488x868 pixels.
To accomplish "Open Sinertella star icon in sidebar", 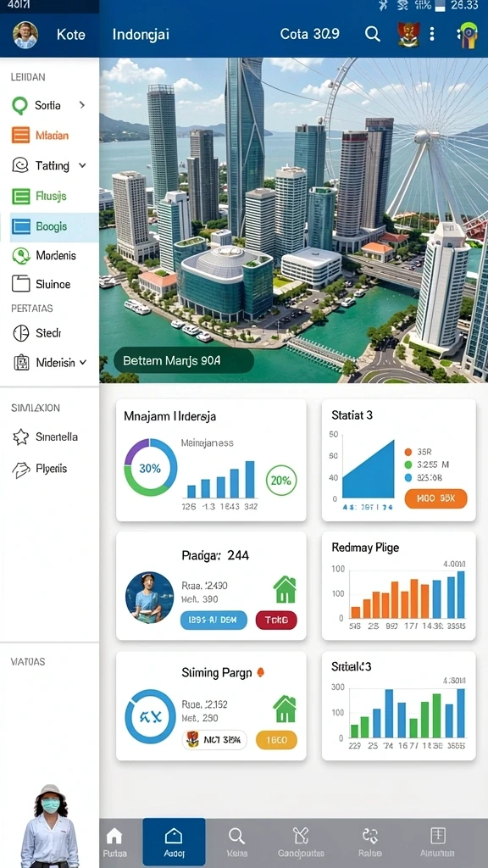I will click(20, 437).
